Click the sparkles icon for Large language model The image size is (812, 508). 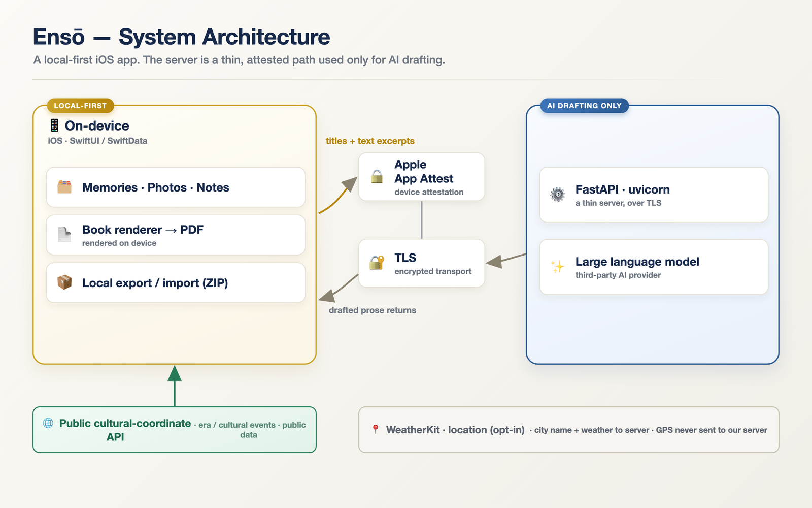(x=557, y=267)
